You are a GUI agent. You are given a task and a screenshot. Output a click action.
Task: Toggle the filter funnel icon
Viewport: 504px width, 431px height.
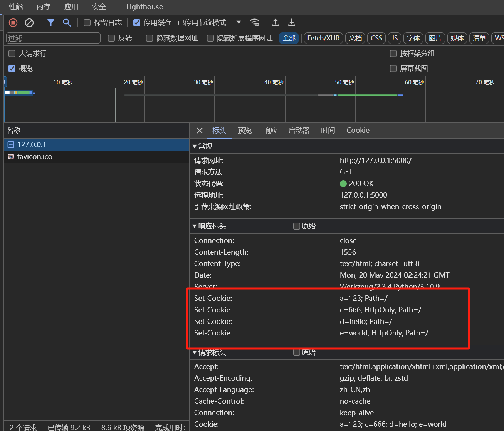click(x=50, y=23)
